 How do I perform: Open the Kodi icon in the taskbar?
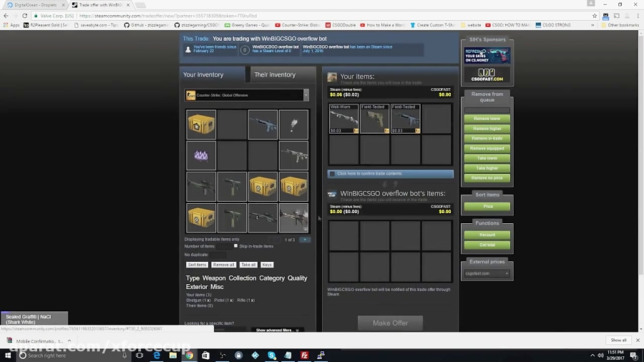(x=255, y=355)
